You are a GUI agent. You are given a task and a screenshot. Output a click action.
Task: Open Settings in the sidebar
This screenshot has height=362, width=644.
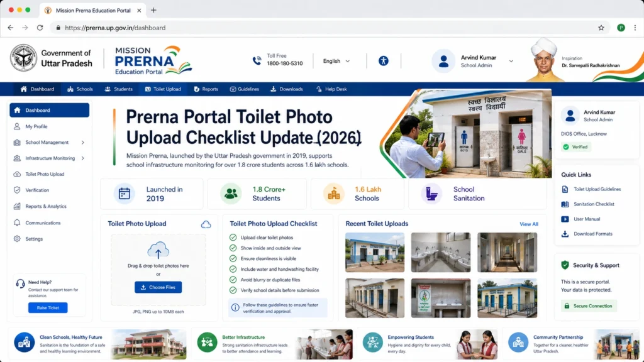pos(49,239)
